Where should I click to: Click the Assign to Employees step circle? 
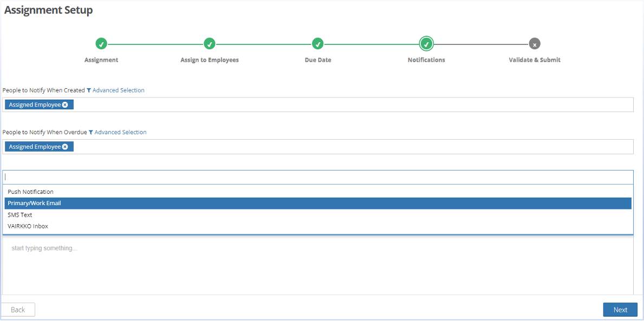[210, 43]
